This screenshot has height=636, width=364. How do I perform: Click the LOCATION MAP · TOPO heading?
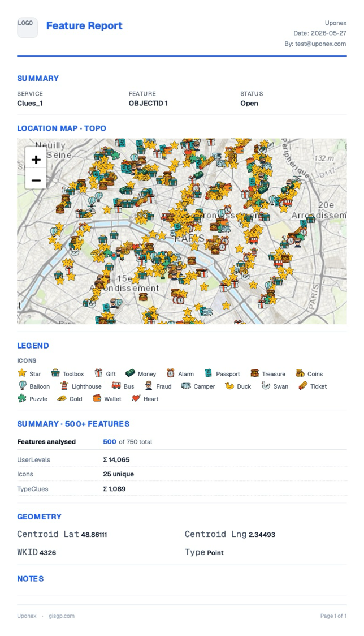[x=62, y=128]
